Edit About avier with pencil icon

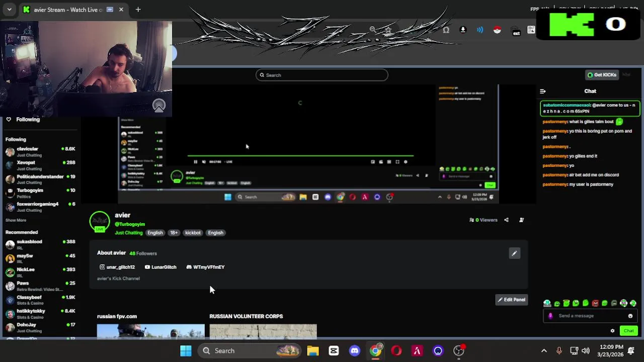pos(514,253)
